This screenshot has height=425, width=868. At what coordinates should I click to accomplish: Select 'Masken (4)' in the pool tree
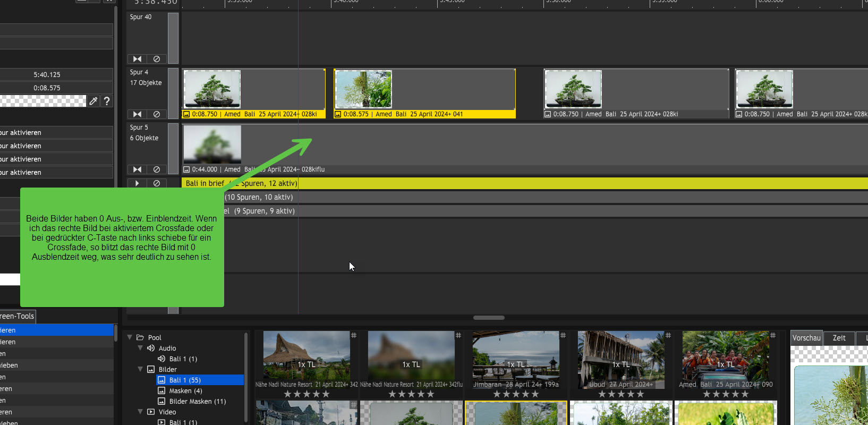[x=185, y=391]
